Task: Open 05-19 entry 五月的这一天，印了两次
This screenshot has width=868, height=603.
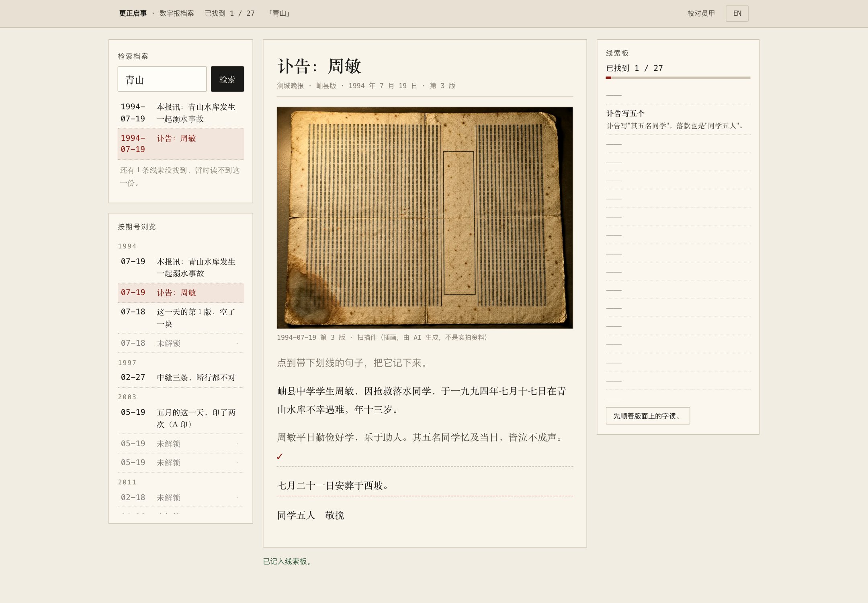Action: click(181, 418)
